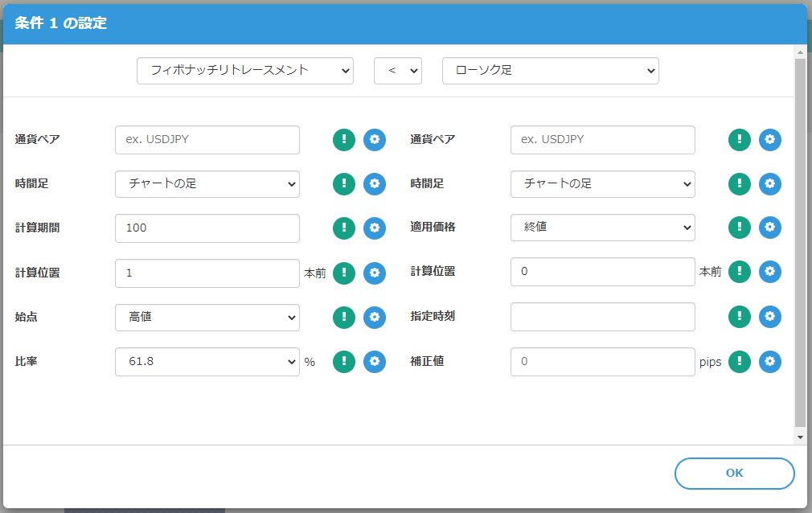812x513 pixels.
Task: Open the 適用価格 dropdown showing 終値
Action: (603, 228)
